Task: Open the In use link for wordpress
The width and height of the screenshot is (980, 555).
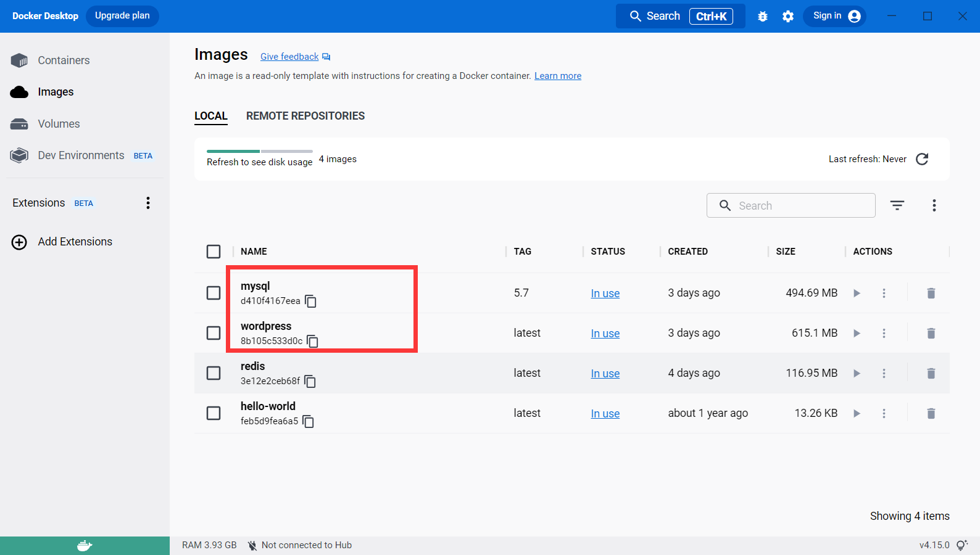Action: [605, 334]
